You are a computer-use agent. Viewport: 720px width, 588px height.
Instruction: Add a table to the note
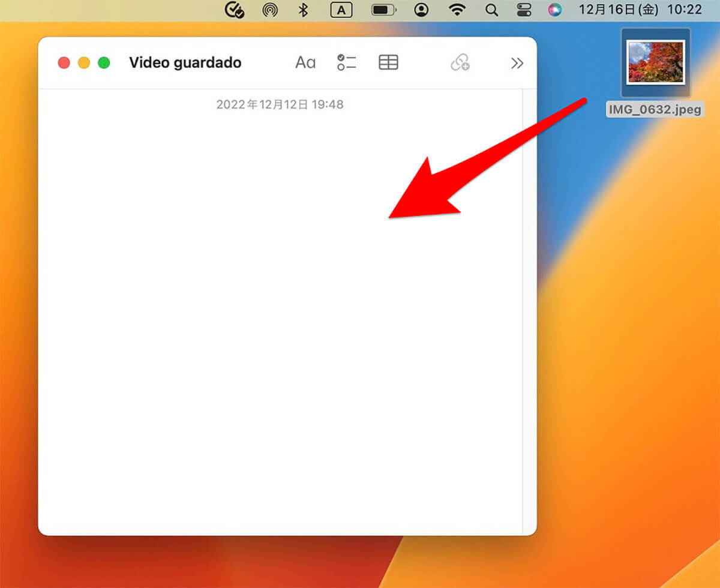tap(388, 62)
